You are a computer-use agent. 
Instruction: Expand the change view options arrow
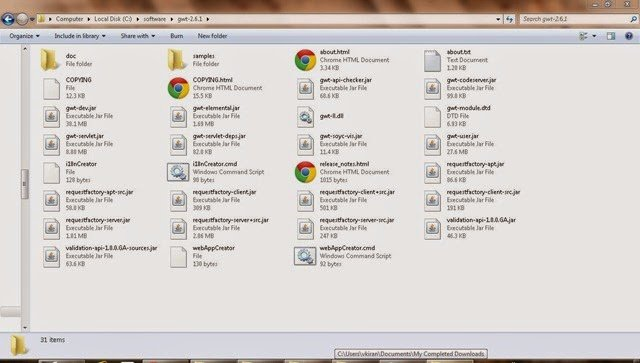pos(594,36)
